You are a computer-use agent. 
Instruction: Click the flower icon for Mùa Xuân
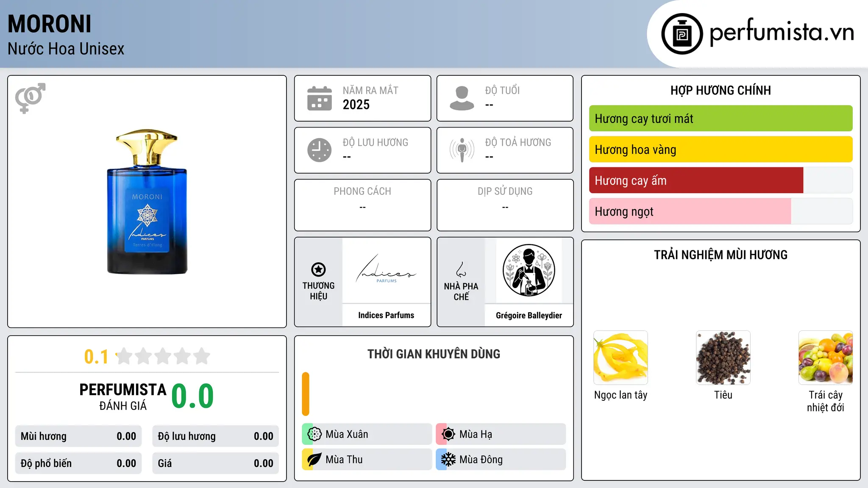[x=314, y=434]
